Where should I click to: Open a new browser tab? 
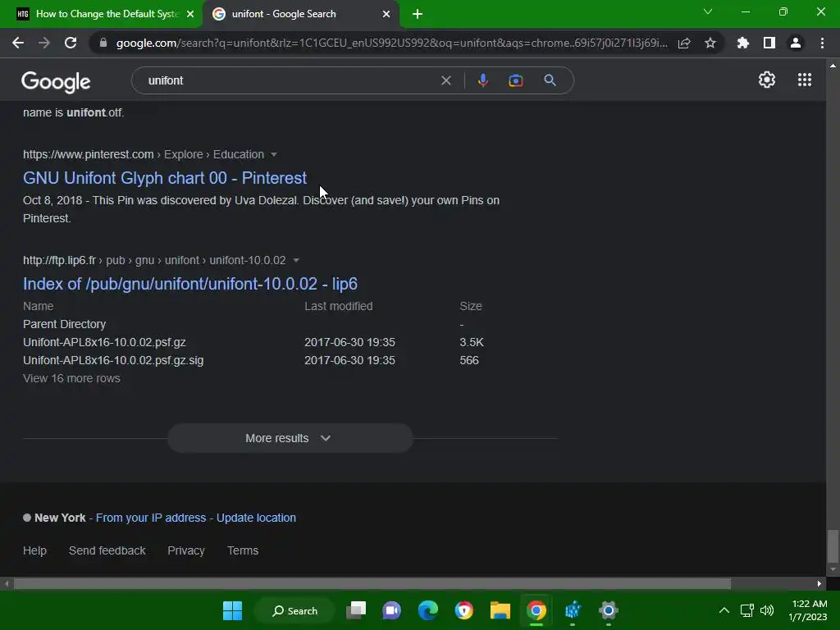pos(418,14)
